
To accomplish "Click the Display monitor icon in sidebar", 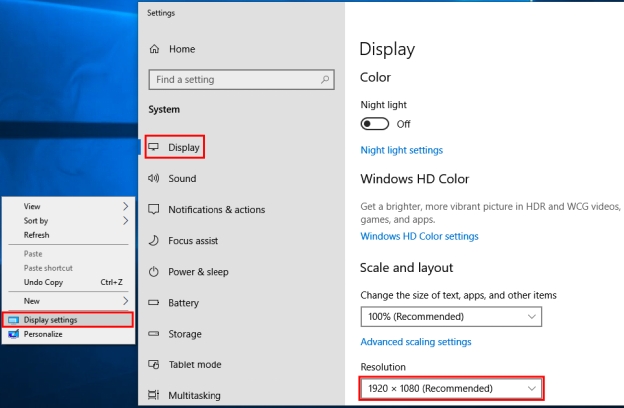I will pos(154,147).
